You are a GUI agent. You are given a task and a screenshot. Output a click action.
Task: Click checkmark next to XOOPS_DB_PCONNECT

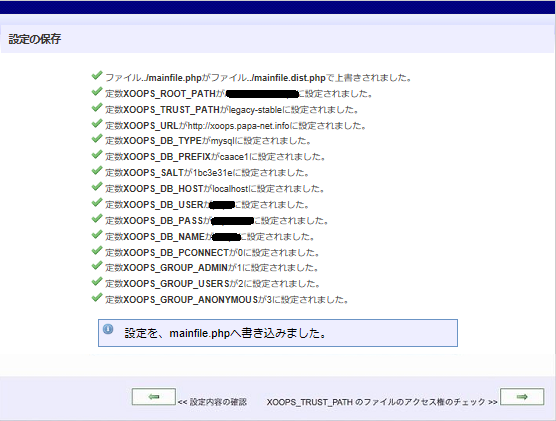click(x=97, y=251)
